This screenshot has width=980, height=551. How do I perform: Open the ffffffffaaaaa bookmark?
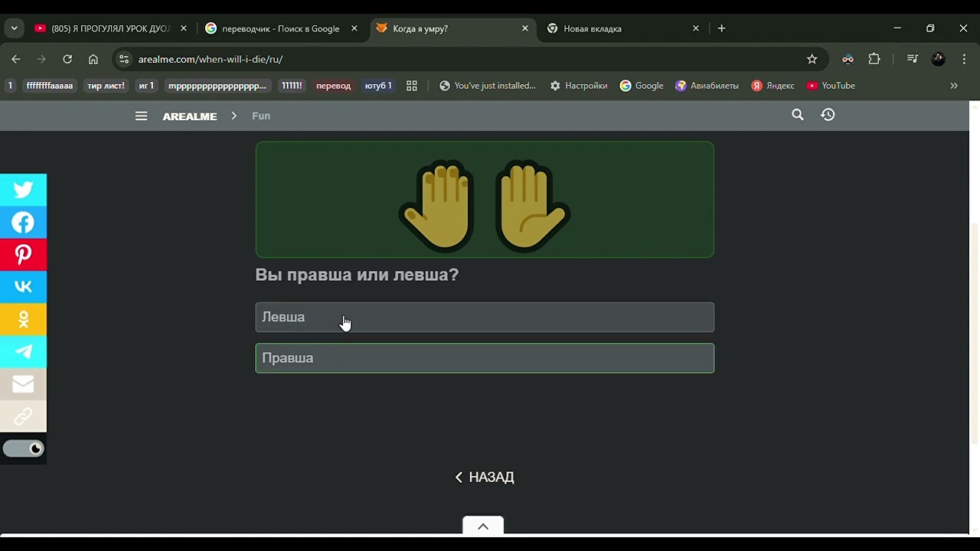point(50,86)
